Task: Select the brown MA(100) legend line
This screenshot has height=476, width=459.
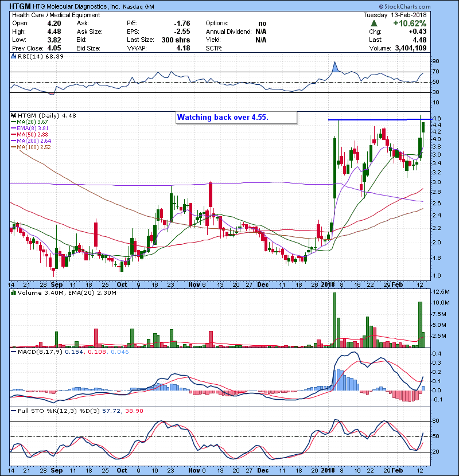Action: coord(13,147)
